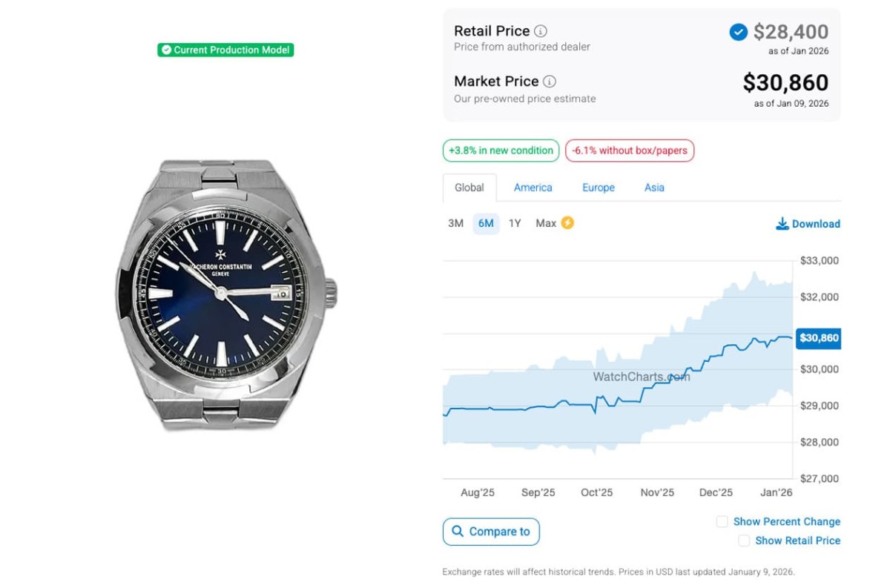Click the lightning bolt premium icon
The height and width of the screenshot is (588, 890).
567,222
